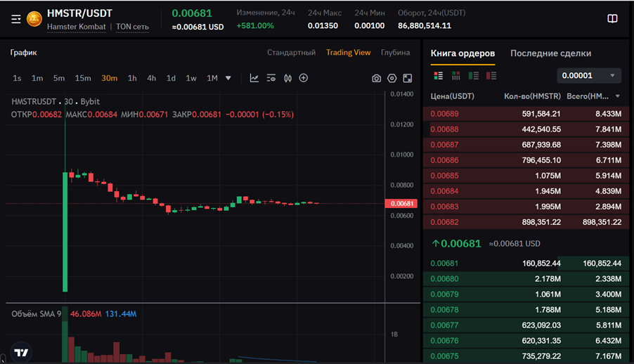The image size is (634, 364).
Task: Click sell order at price 0.00684
Action: coord(526,191)
